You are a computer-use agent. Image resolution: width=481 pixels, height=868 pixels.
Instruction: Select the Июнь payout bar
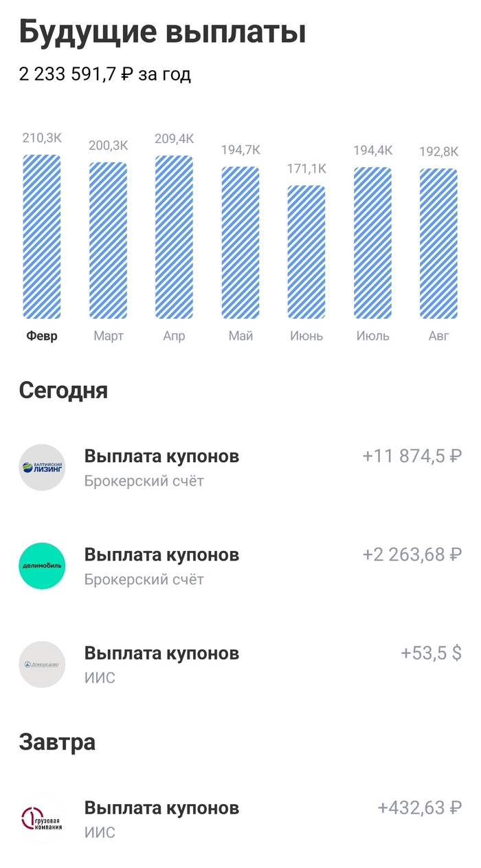click(x=306, y=252)
